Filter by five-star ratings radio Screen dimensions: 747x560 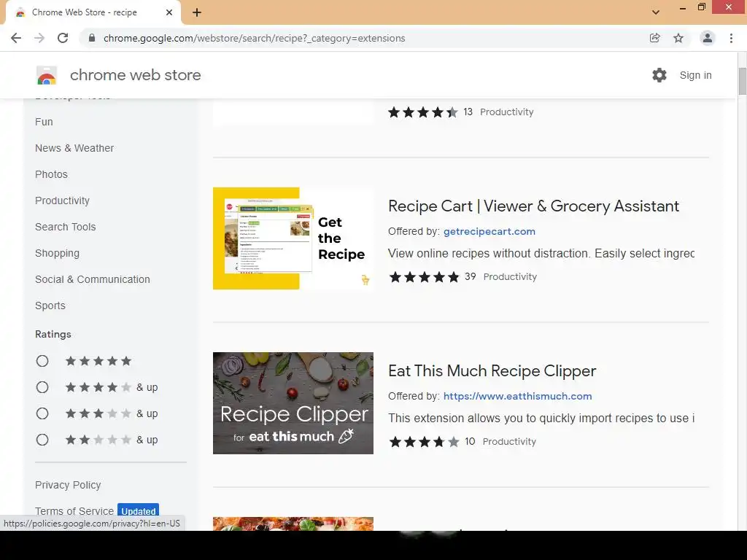coord(42,361)
